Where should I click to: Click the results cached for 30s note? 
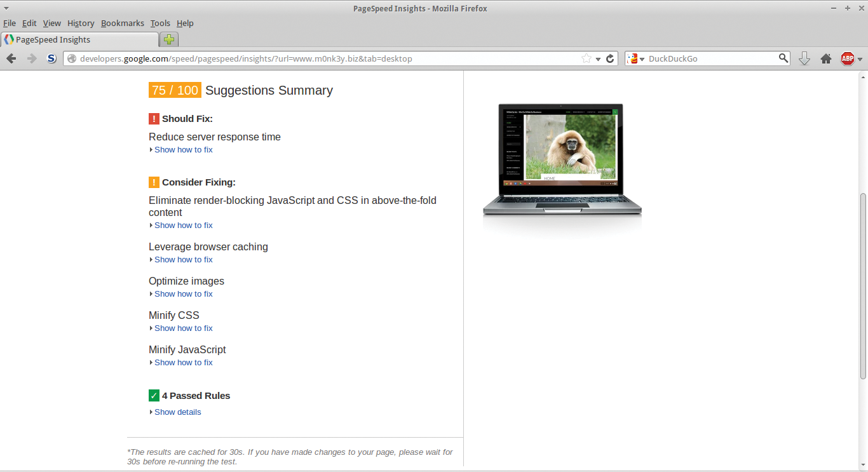291,457
